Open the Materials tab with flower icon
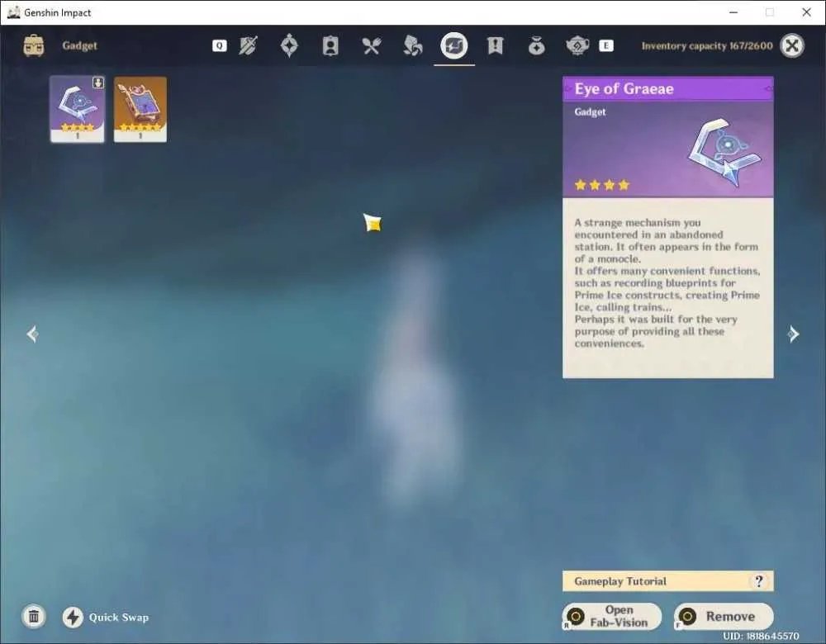The width and height of the screenshot is (826, 644). click(x=412, y=45)
